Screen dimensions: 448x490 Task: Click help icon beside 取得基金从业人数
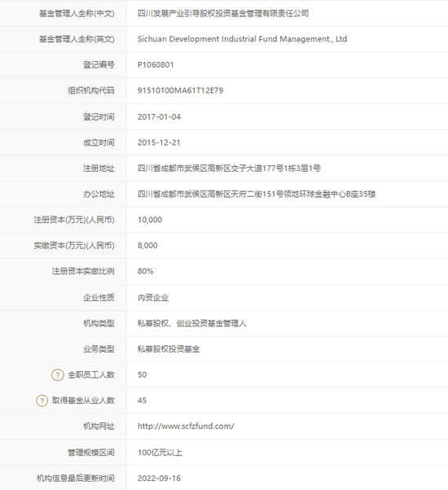(x=42, y=400)
